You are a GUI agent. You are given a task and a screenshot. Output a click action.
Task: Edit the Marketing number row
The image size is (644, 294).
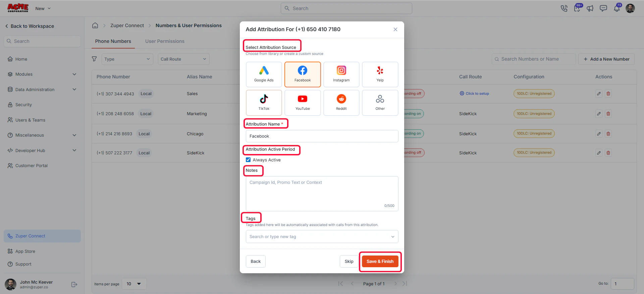pyautogui.click(x=599, y=114)
